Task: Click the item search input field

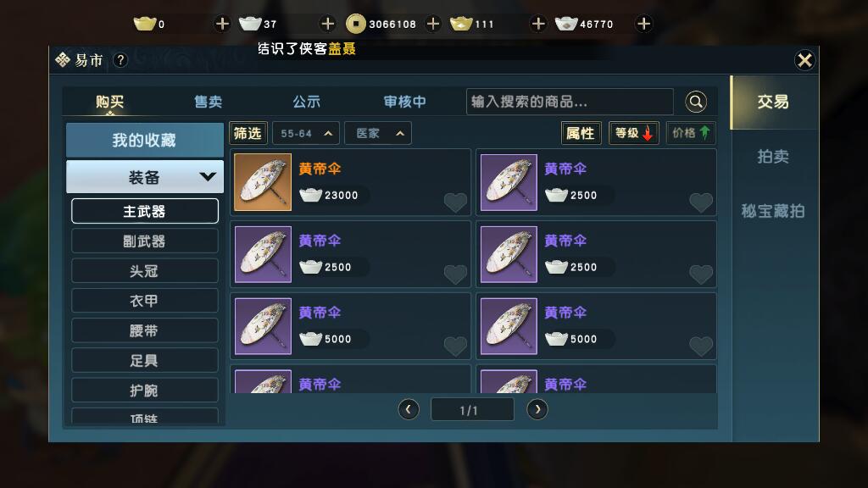Action: 570,102
